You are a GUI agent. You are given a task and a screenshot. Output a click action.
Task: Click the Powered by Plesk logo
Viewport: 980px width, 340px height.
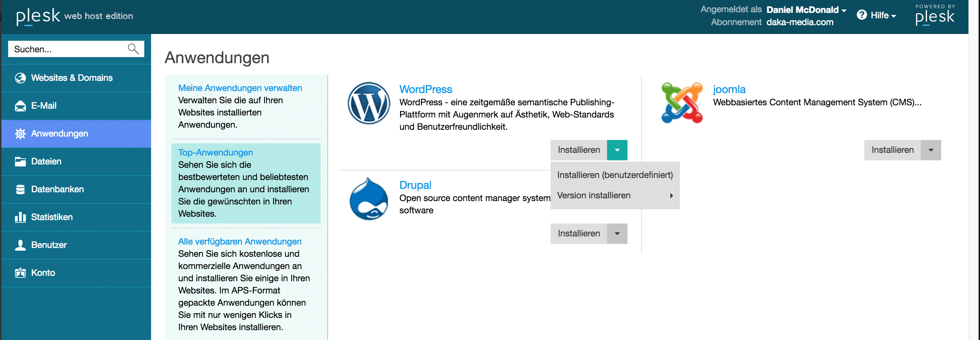point(934,15)
